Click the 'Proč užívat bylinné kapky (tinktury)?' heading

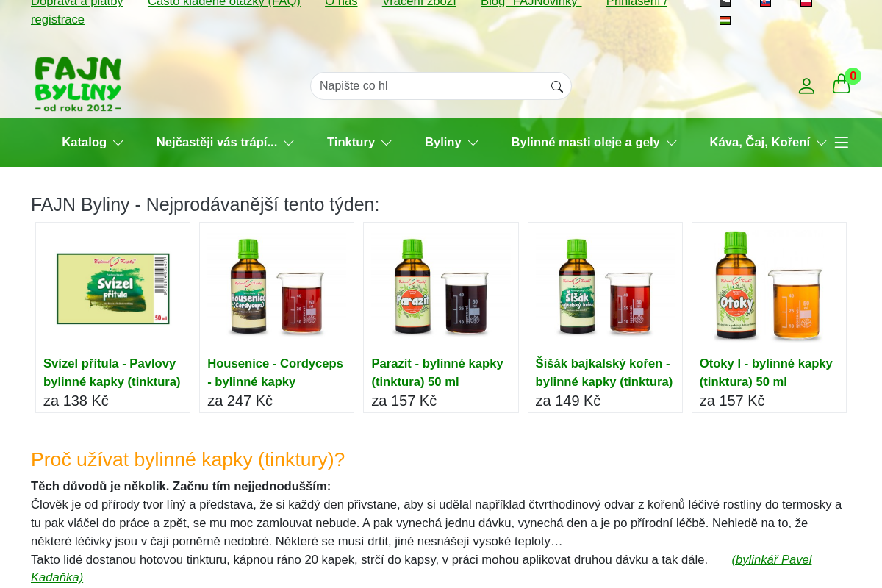(x=187, y=459)
